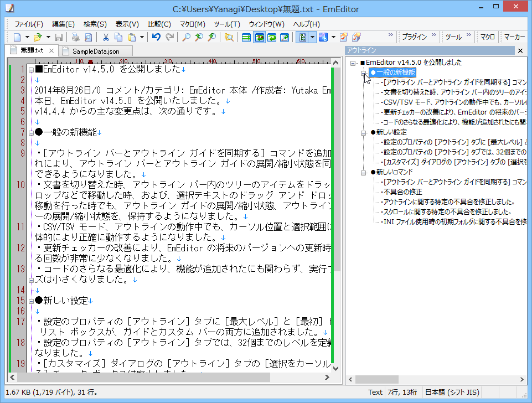The image size is (532, 403).
Task: Open the ツール(T) menu
Action: tap(226, 24)
